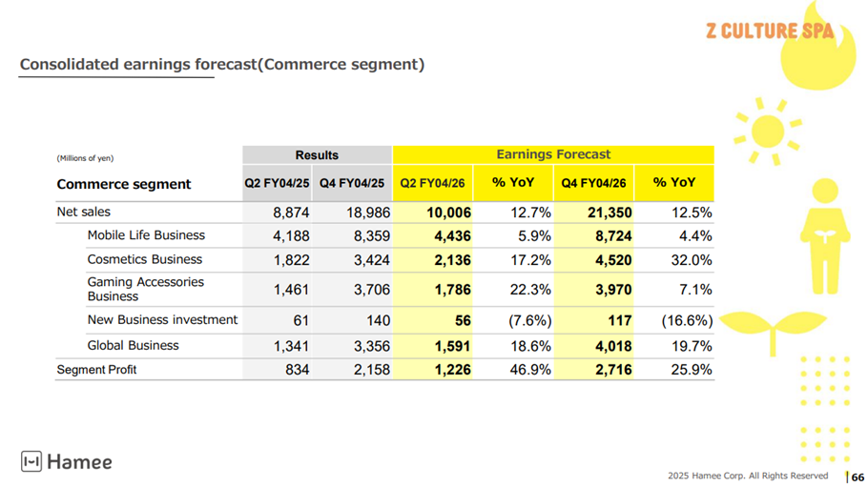Select the Global Business row label
This screenshot has height=487, width=868.
tap(133, 345)
